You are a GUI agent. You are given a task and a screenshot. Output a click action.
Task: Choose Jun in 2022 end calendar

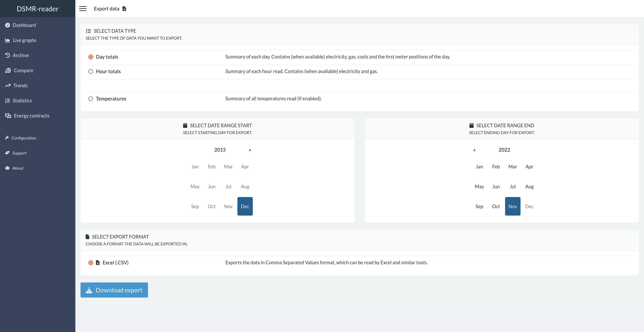(x=496, y=187)
